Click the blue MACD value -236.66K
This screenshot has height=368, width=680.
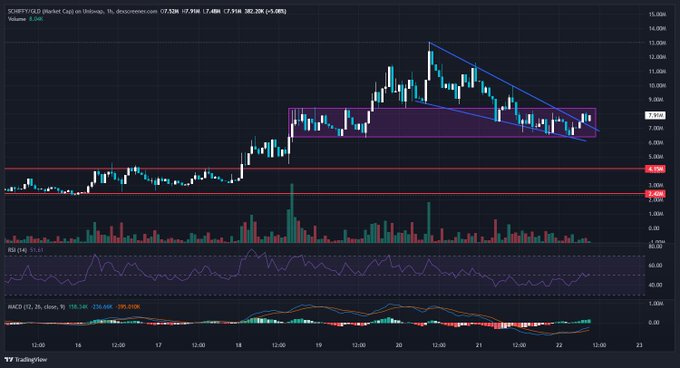coord(102,307)
